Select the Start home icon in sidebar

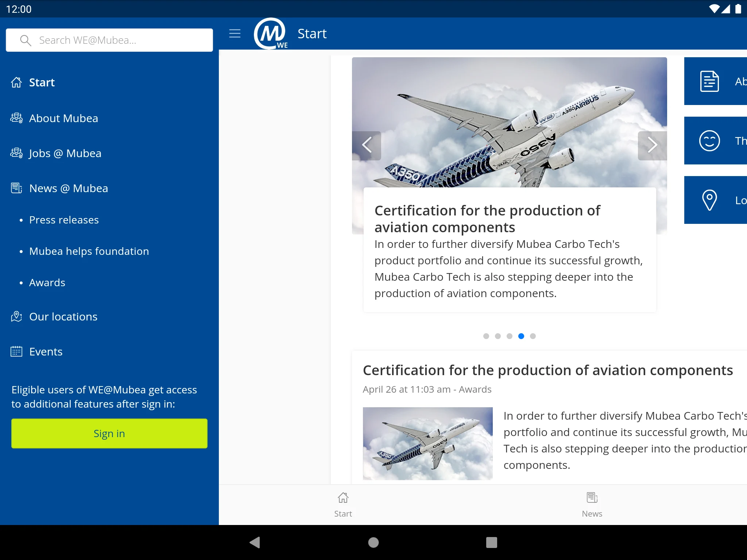16,82
